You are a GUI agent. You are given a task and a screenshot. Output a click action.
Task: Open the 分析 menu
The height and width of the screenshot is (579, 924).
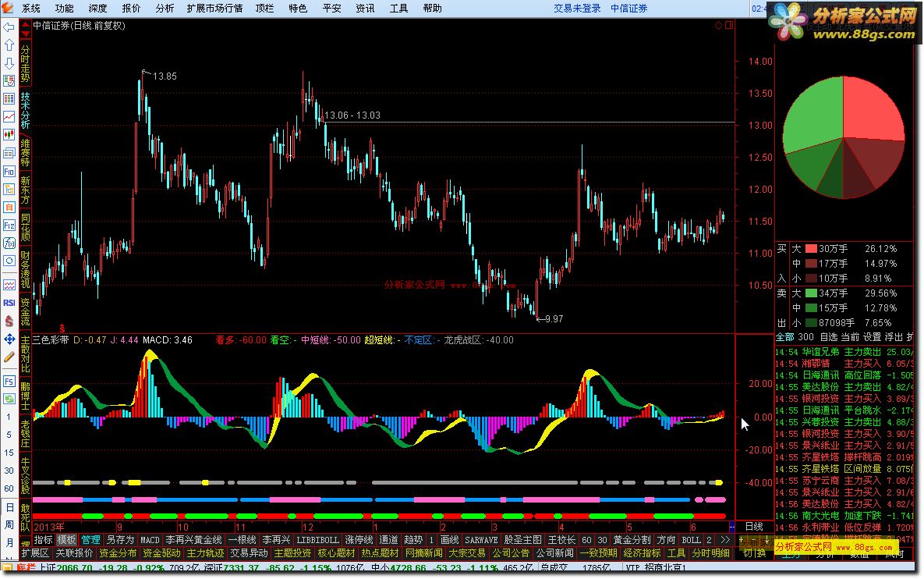165,9
